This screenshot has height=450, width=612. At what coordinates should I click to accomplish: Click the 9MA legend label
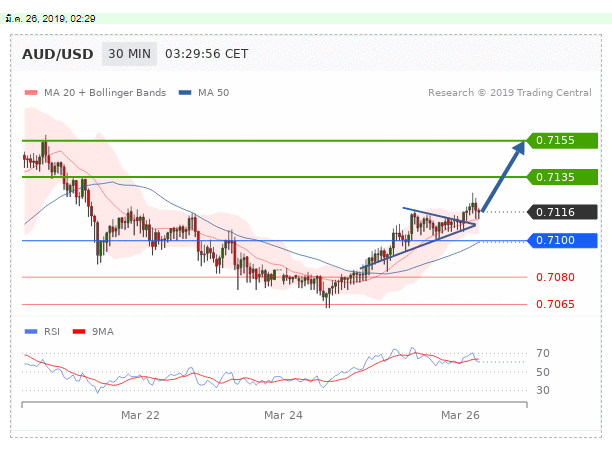tap(103, 332)
